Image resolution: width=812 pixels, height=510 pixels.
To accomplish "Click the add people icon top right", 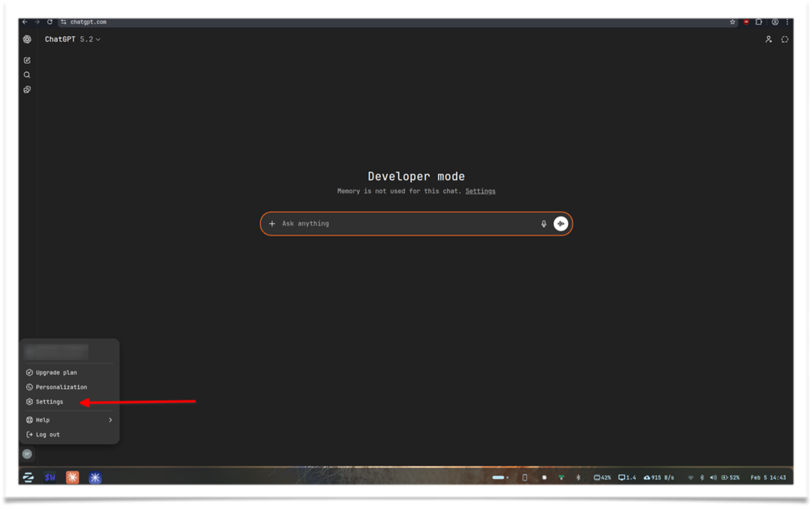I will click(769, 39).
